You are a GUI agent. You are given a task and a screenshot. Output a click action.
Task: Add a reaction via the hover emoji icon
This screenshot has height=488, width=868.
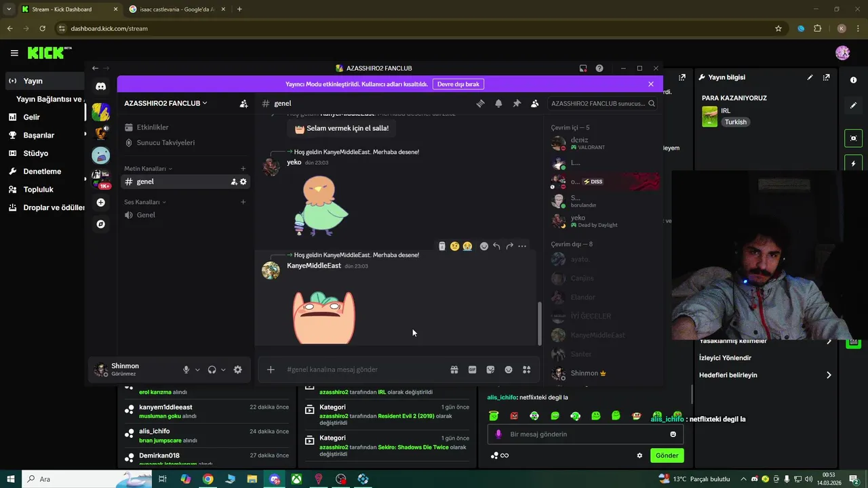484,246
